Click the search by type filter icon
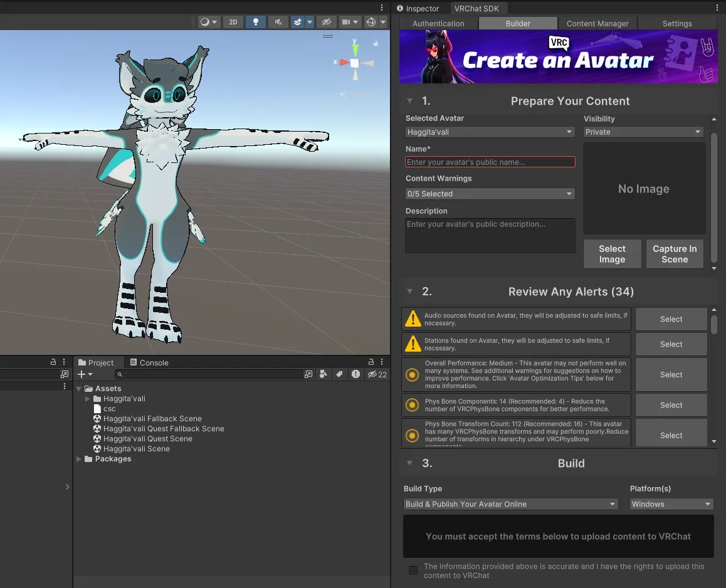726x588 pixels. [x=323, y=374]
